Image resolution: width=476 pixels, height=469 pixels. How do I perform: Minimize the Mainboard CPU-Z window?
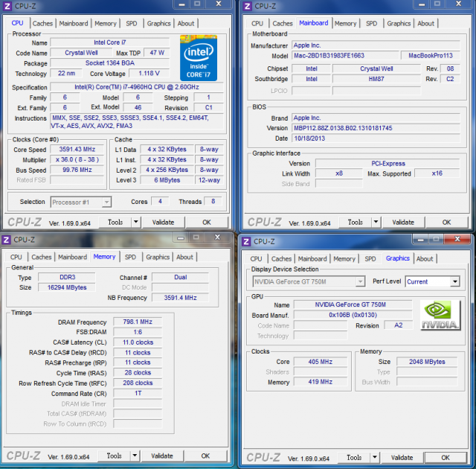(422, 4)
